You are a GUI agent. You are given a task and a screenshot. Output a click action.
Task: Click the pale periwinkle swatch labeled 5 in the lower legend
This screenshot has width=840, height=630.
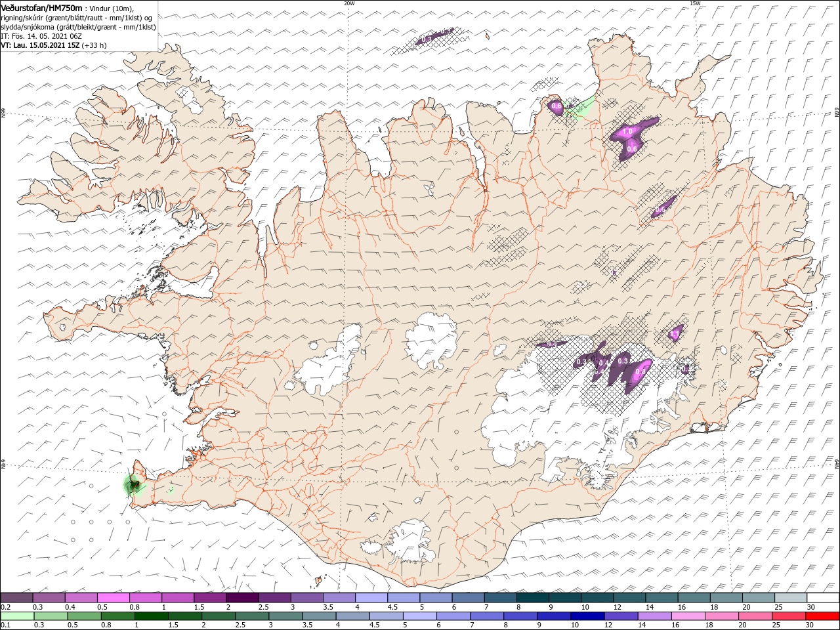(x=420, y=616)
